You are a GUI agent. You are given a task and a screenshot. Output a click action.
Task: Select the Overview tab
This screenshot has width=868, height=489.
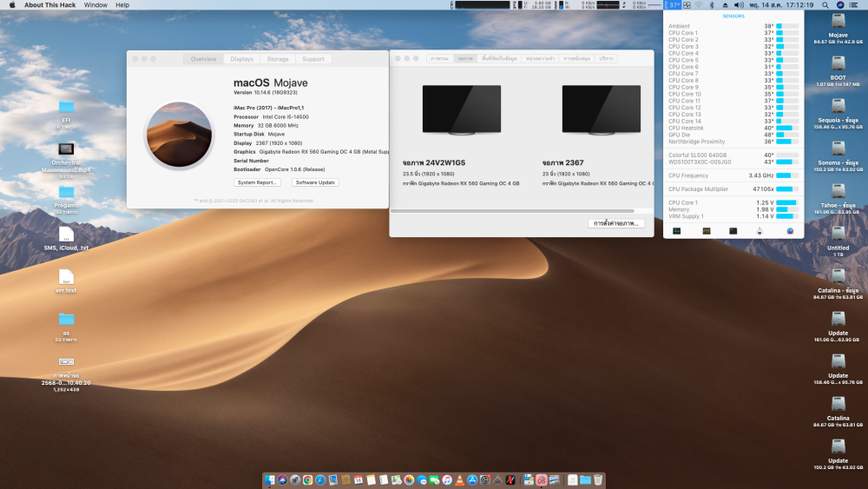coord(204,59)
